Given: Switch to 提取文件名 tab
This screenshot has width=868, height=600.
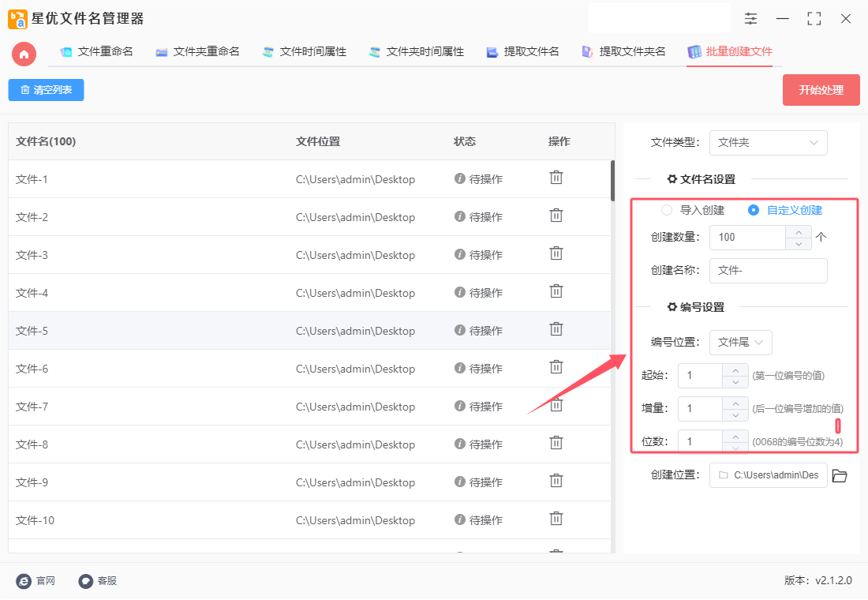Looking at the screenshot, I should pos(522,51).
